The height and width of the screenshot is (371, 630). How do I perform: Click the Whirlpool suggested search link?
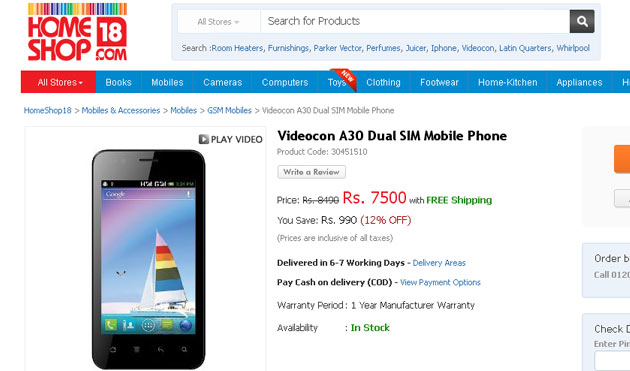[573, 48]
